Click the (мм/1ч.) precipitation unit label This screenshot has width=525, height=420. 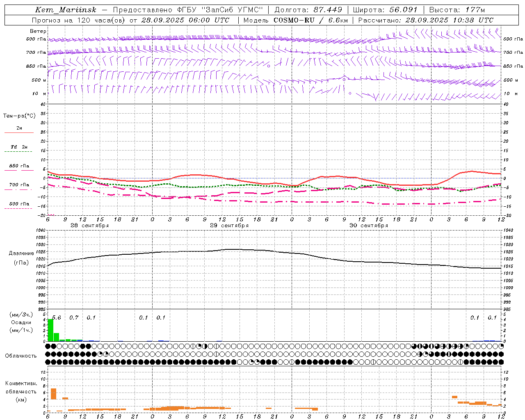(21, 330)
